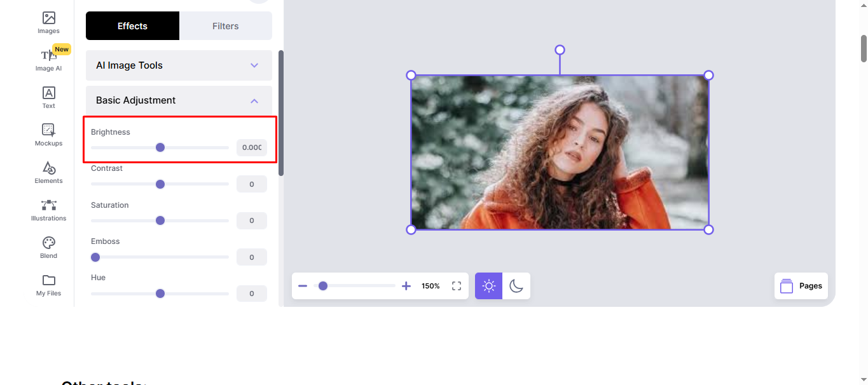Switch to dark mode using the moon icon
This screenshot has width=868, height=385.
click(x=516, y=285)
